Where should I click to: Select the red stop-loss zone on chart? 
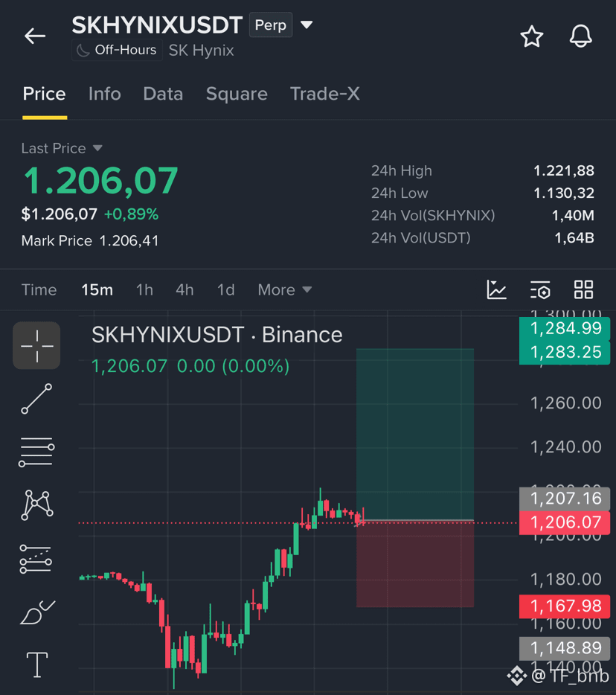pos(415,564)
